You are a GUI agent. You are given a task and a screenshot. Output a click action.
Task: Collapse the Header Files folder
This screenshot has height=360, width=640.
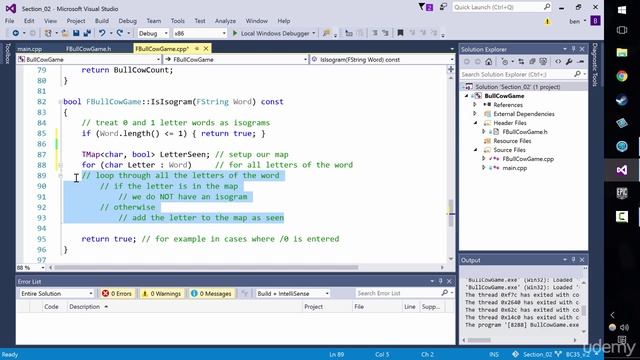[x=476, y=123]
